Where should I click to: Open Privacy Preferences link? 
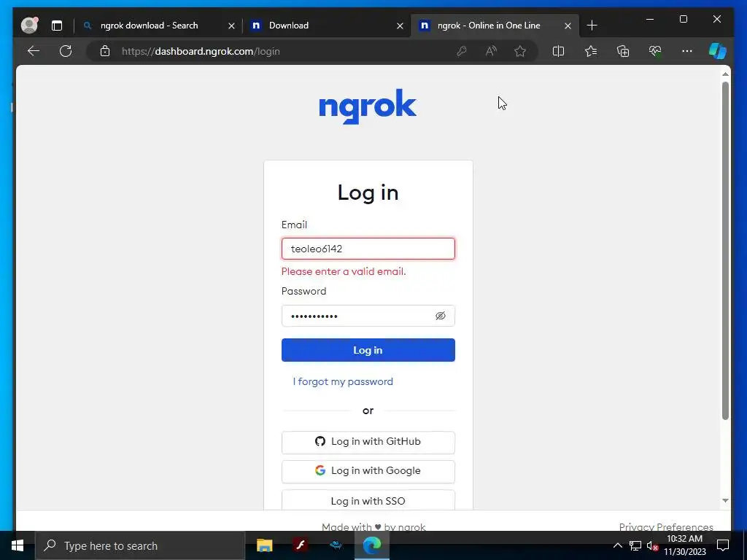[666, 526]
